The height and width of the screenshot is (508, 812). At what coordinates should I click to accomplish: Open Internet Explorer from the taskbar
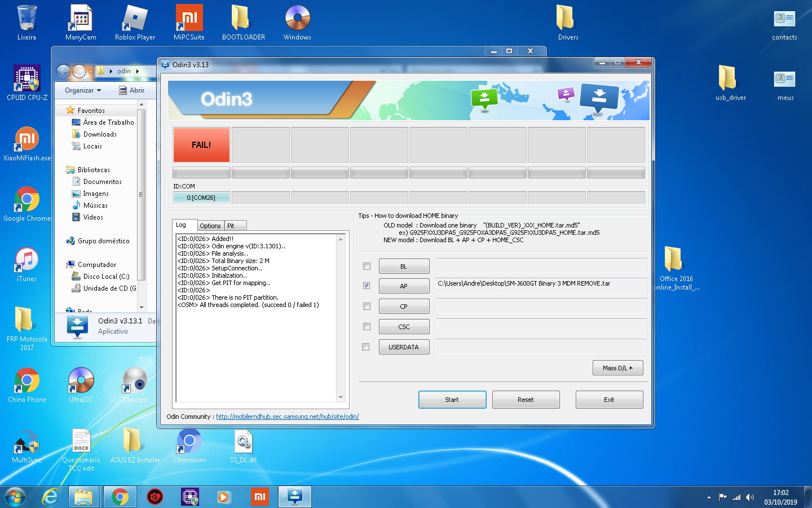[x=50, y=497]
